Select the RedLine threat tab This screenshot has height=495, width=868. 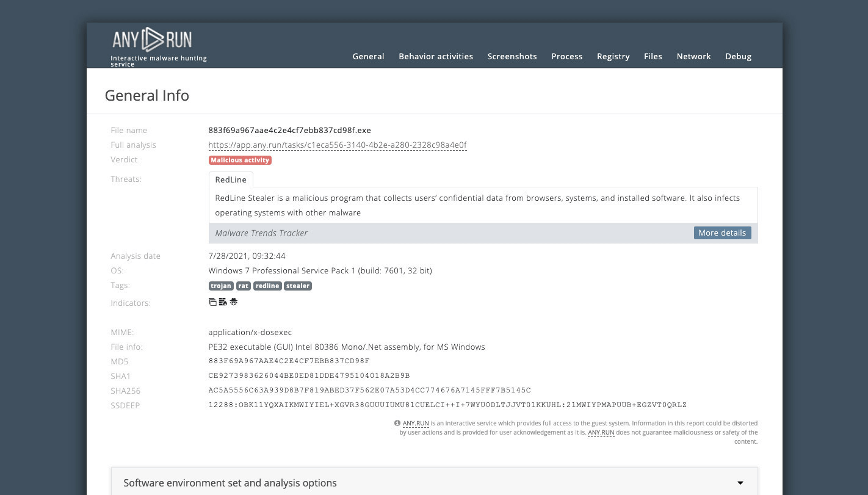pyautogui.click(x=231, y=179)
